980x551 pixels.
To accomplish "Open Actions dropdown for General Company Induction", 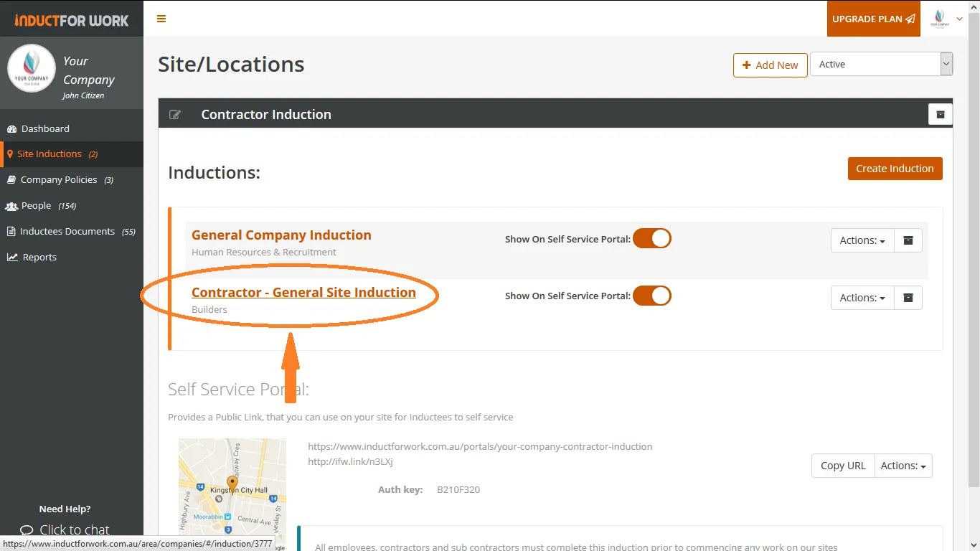I will [862, 240].
